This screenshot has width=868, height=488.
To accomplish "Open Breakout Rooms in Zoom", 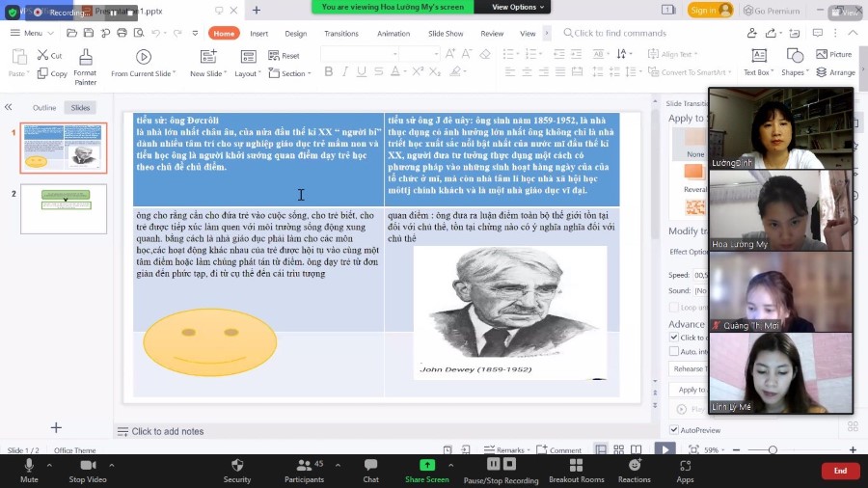I will pyautogui.click(x=577, y=471).
